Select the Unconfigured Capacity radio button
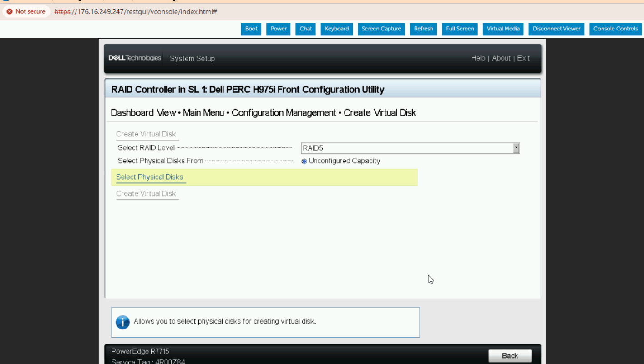644x364 pixels. [304, 161]
